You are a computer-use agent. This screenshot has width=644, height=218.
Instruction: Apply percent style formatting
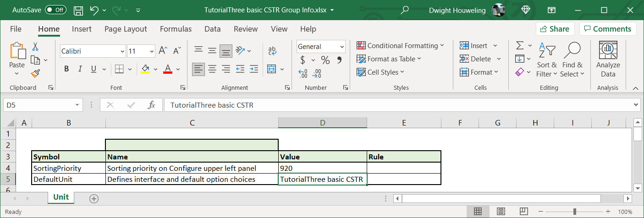tap(325, 60)
